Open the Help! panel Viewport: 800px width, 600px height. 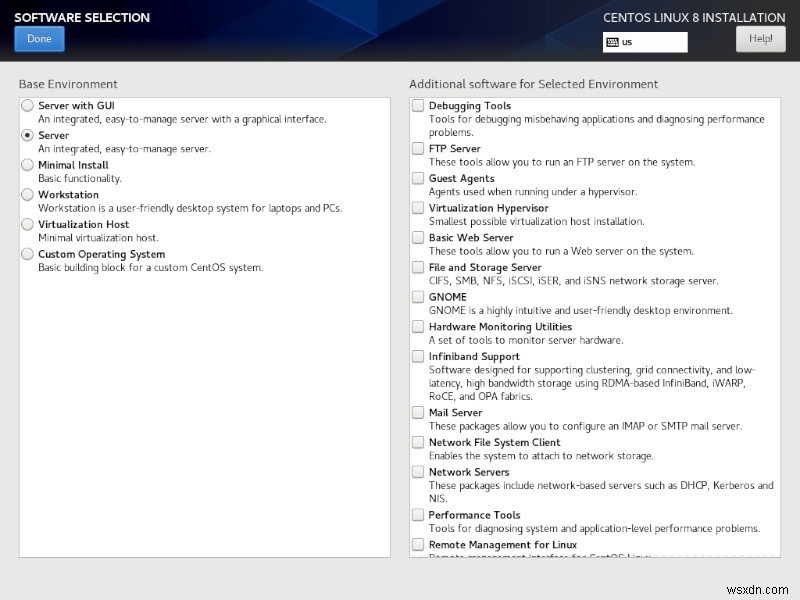(761, 38)
